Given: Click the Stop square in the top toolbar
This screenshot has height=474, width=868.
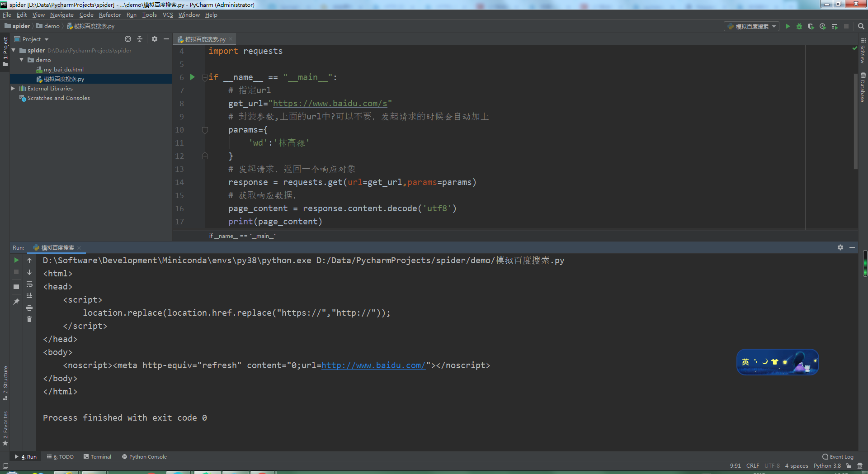Looking at the screenshot, I should pos(846,26).
